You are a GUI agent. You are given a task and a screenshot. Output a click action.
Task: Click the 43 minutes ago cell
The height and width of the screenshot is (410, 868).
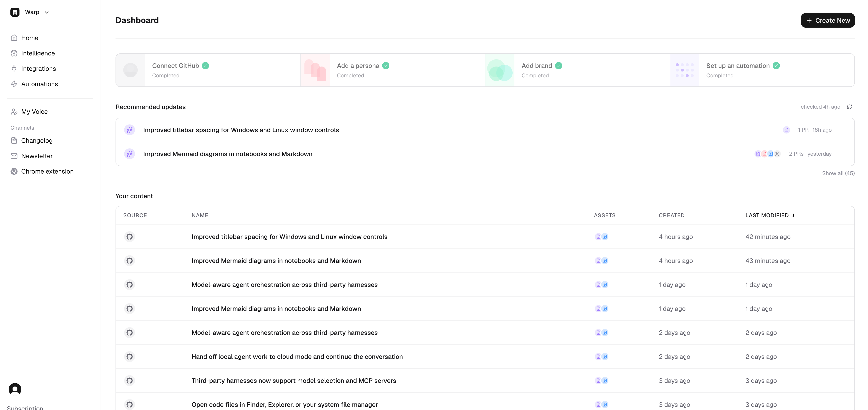[768, 261]
